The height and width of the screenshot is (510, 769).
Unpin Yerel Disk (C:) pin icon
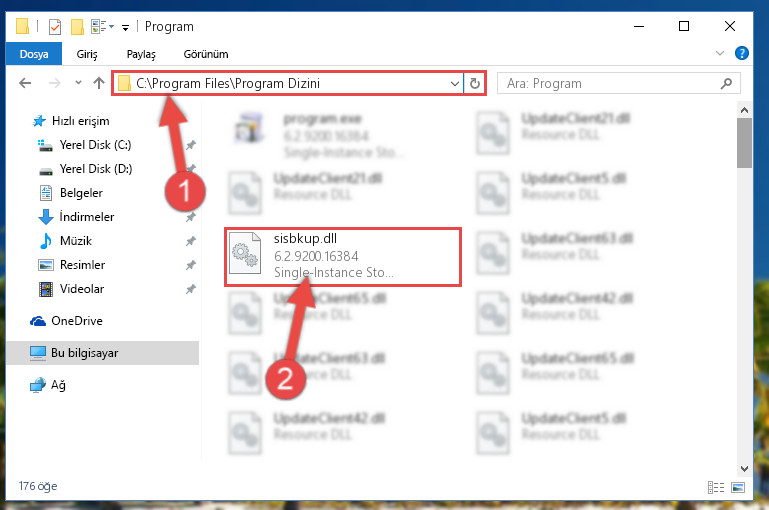pos(190,145)
